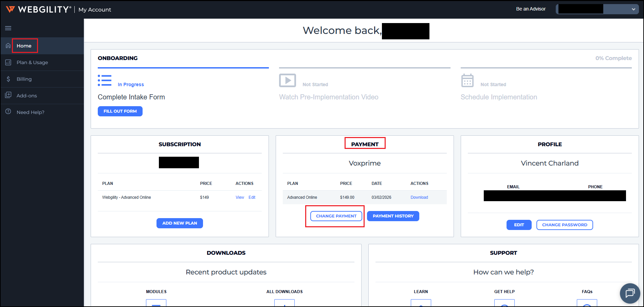Click the Add-ons plus icon in sidebar
Screen dimensions: 644x307
click(8, 95)
